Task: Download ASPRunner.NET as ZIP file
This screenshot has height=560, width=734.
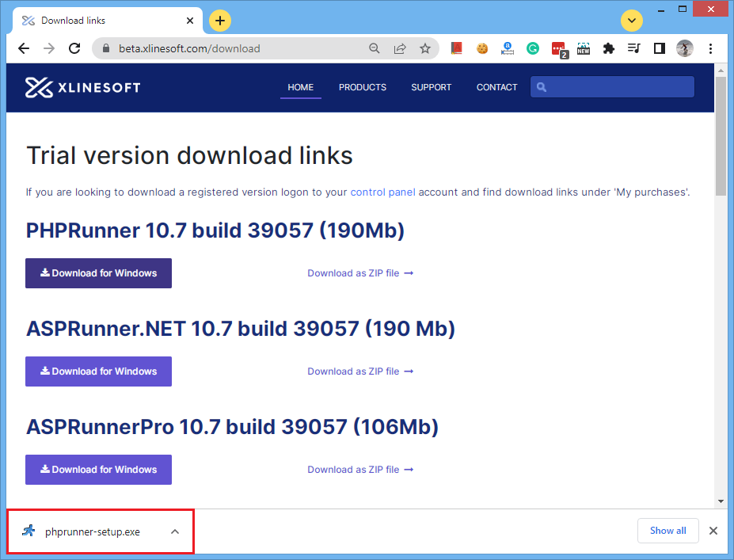Action: [x=360, y=371]
